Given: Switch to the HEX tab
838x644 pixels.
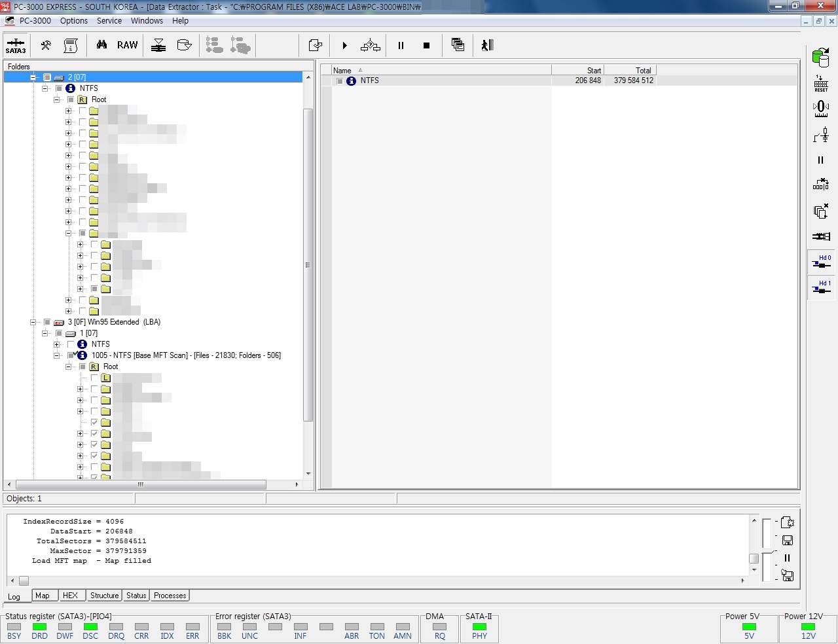Looking at the screenshot, I should (70, 596).
